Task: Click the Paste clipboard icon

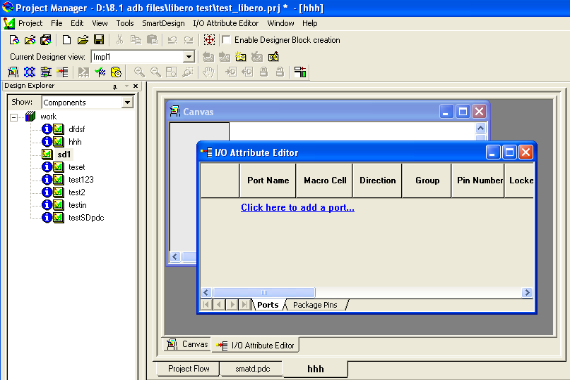Action: point(152,40)
